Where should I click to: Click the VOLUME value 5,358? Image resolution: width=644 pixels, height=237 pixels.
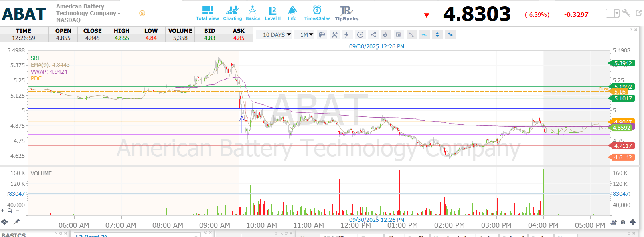[x=180, y=38]
